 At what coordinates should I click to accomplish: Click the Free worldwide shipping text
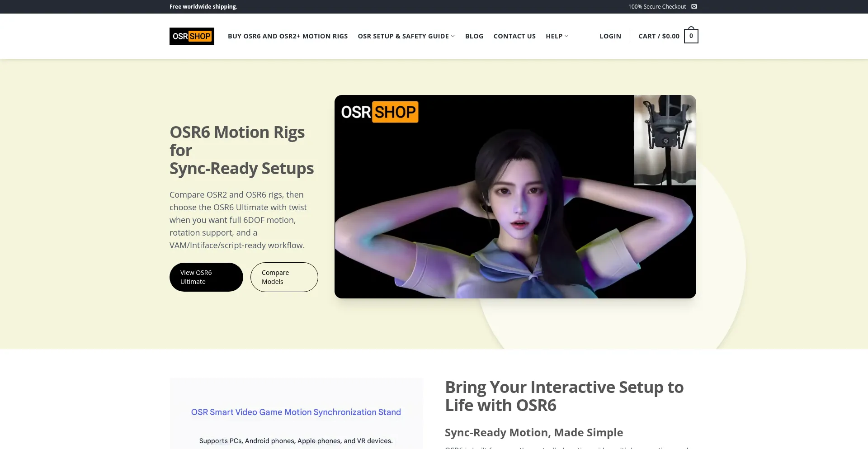click(203, 6)
